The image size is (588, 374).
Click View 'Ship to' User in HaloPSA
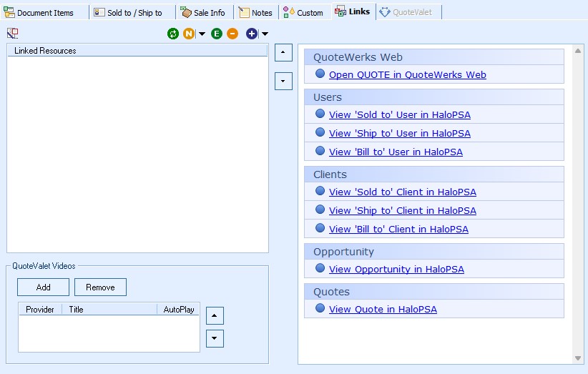[400, 134]
